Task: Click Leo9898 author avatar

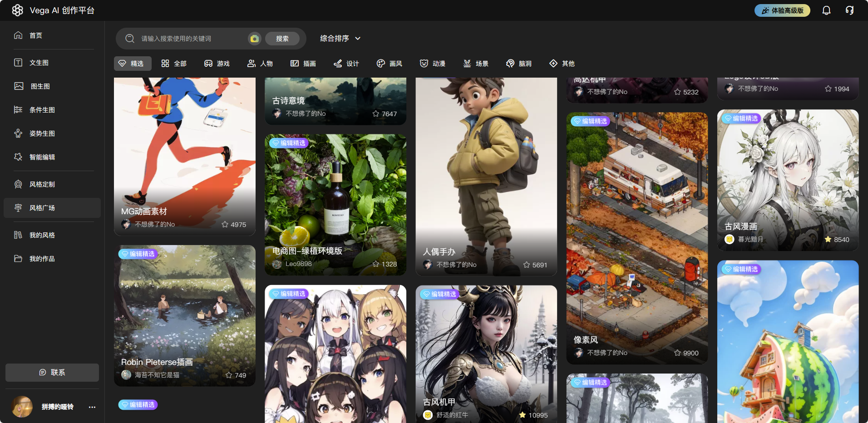Action: pos(277,264)
